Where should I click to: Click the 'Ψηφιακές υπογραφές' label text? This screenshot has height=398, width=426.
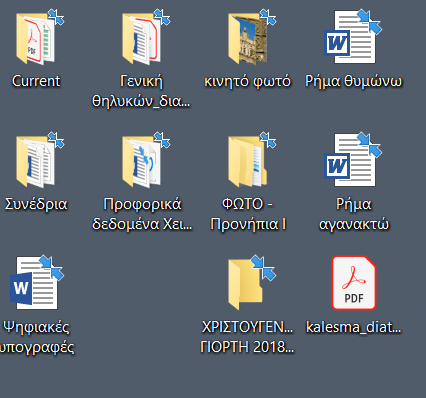pyautogui.click(x=37, y=337)
